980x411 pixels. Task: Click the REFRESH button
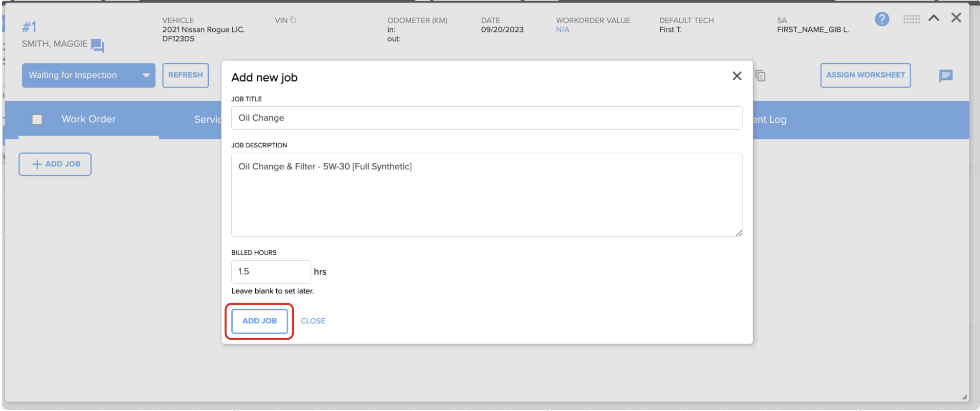point(185,75)
